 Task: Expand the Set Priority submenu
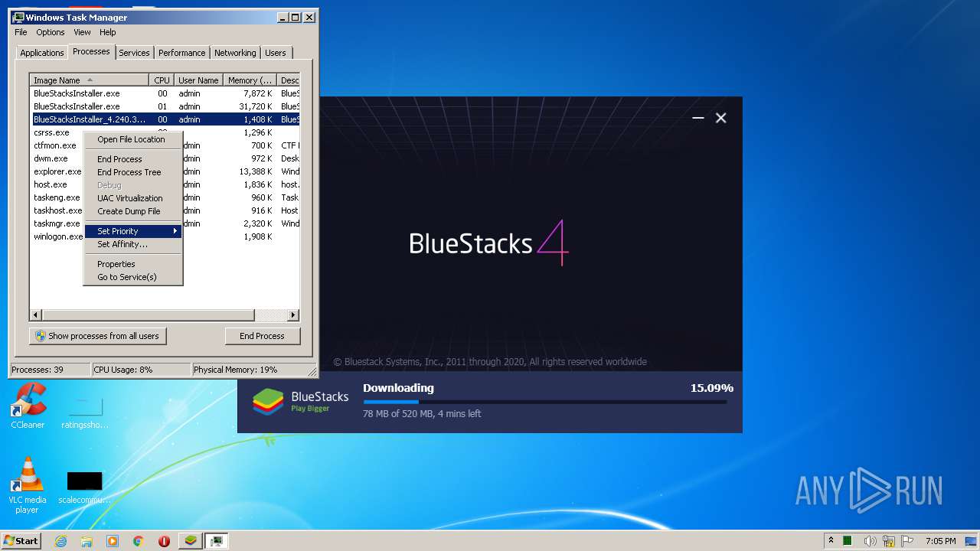(x=133, y=231)
